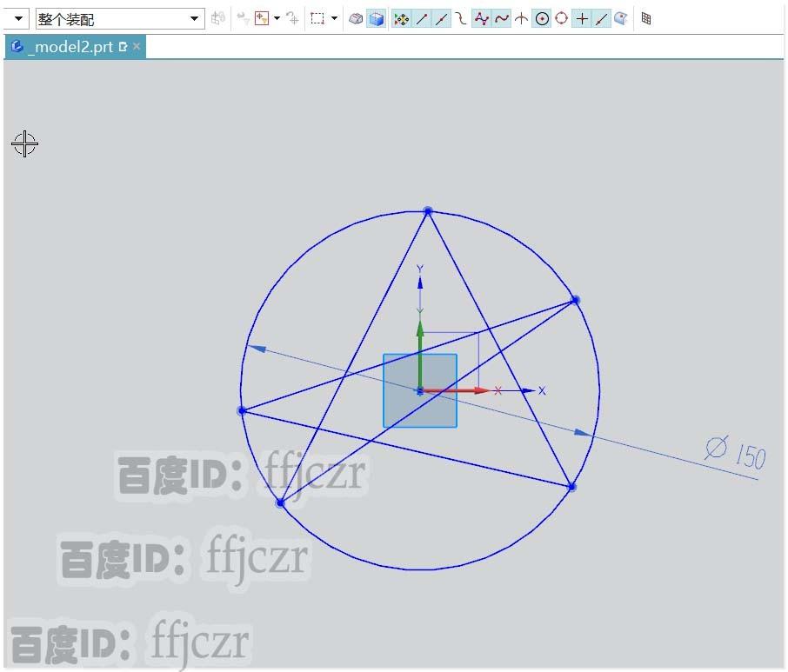This screenshot has height=672, width=788.
Task: Switch to the _model2.prt tab
Action: click(65, 47)
